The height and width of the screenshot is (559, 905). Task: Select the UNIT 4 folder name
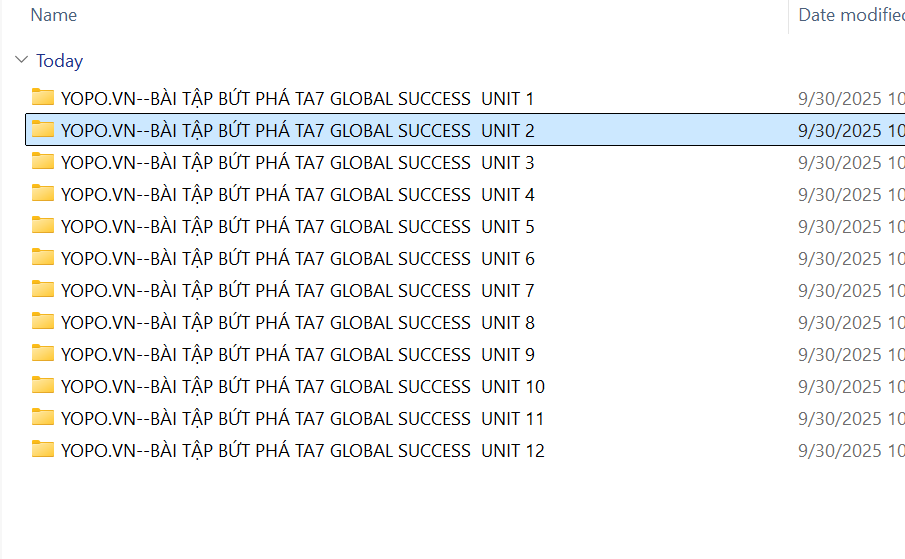(297, 194)
